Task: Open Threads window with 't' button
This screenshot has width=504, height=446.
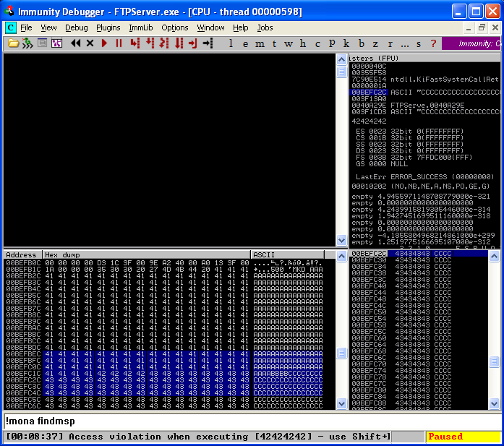Action: [274, 43]
